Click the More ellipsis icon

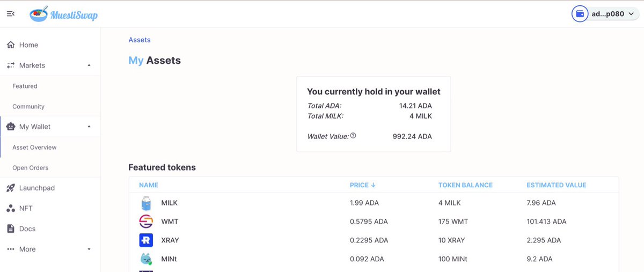[x=11, y=249]
